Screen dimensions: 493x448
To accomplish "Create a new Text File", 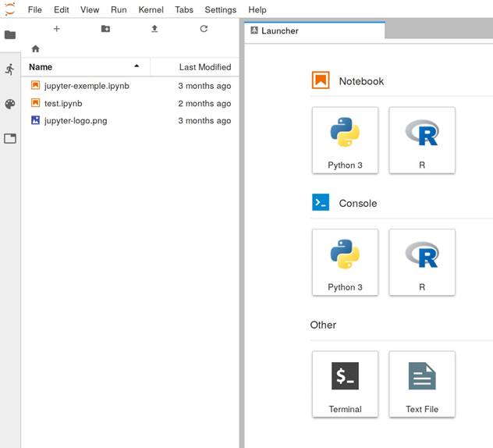I will (422, 383).
